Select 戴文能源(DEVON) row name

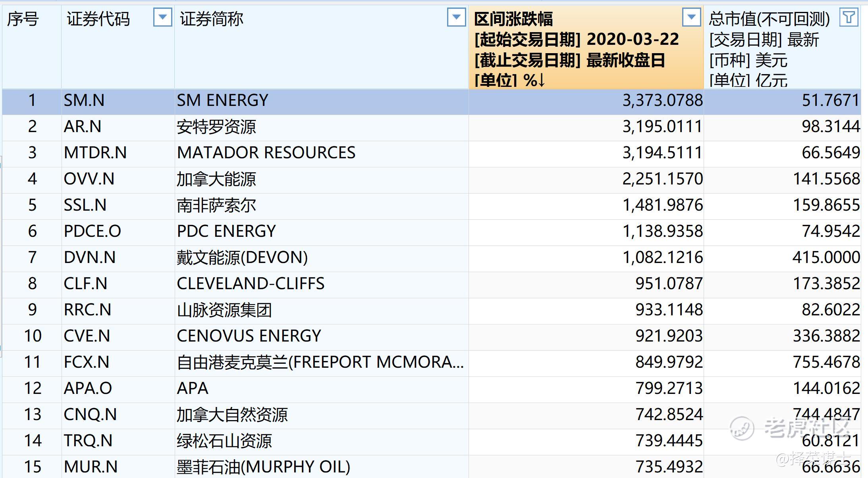[242, 257]
